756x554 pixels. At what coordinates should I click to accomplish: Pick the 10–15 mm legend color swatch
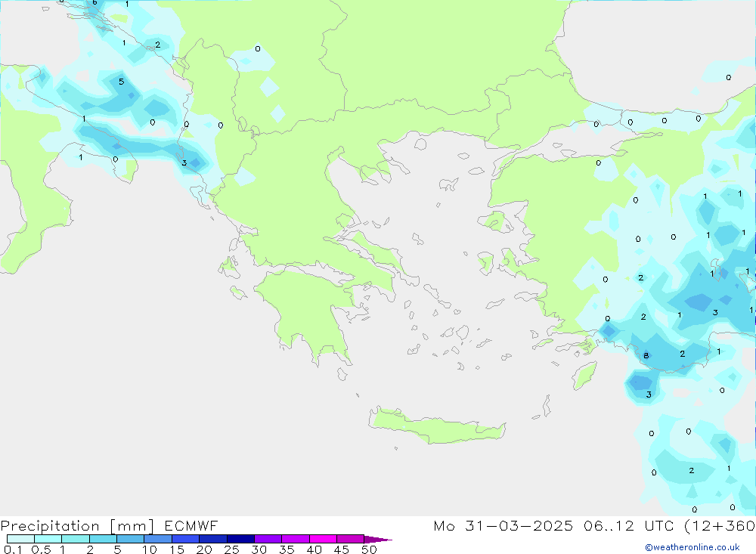[158, 539]
